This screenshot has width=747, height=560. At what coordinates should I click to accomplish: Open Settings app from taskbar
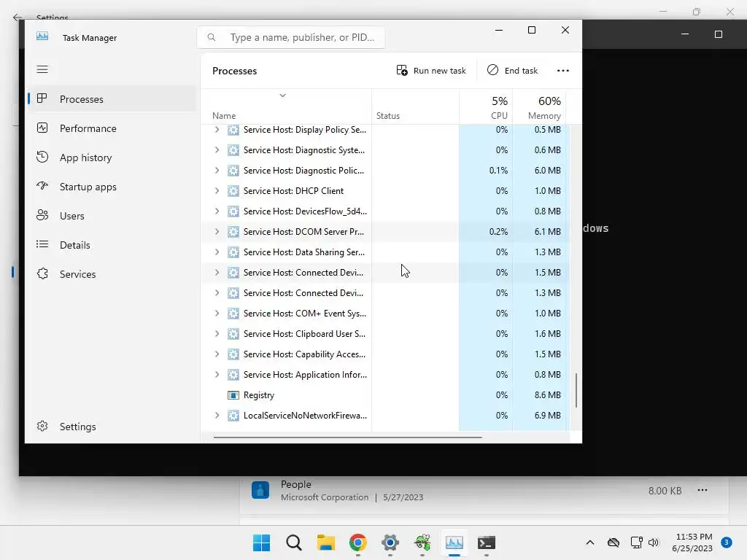tap(390, 542)
